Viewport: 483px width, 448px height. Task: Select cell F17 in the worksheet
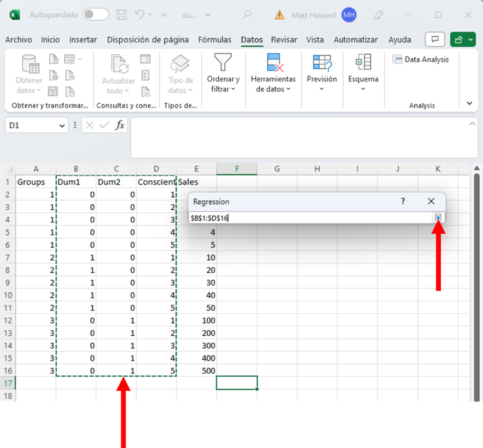click(236, 382)
